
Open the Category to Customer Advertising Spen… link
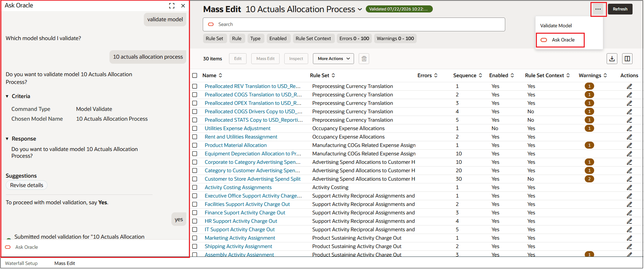click(x=252, y=171)
